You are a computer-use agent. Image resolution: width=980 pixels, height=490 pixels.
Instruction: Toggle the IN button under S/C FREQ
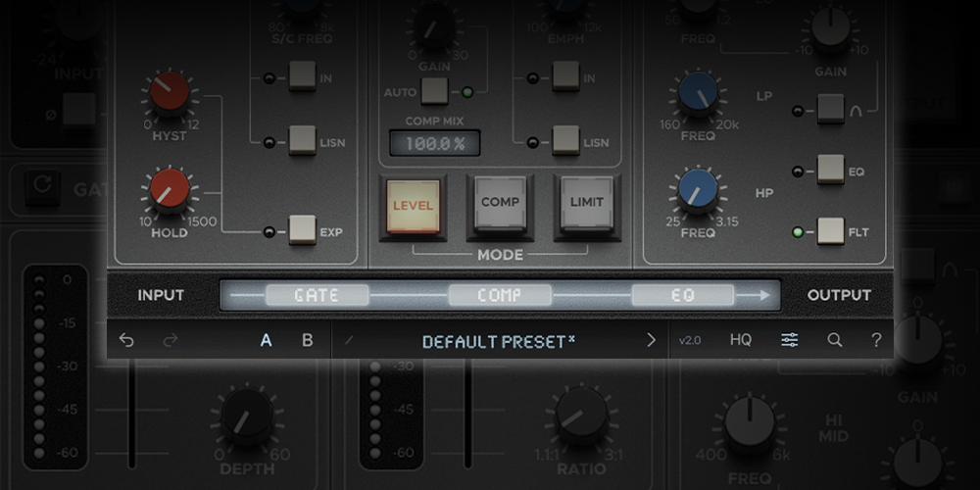(303, 76)
